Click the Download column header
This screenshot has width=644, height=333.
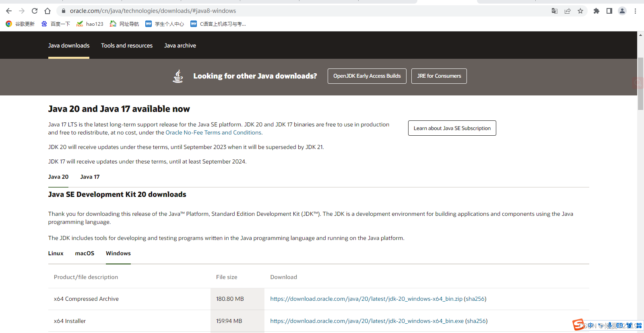click(284, 277)
